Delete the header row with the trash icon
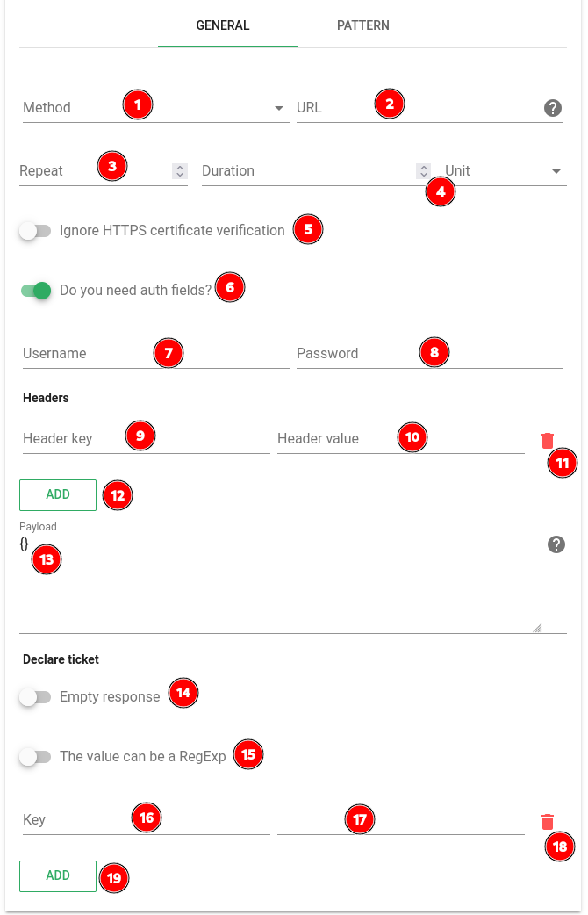Viewport: 588px width, 915px height. click(x=547, y=441)
